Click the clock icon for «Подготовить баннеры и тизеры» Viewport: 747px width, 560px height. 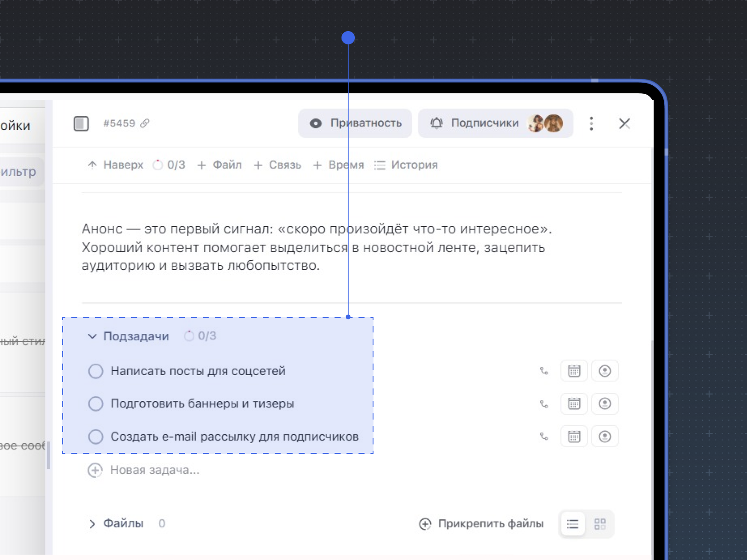605,404
